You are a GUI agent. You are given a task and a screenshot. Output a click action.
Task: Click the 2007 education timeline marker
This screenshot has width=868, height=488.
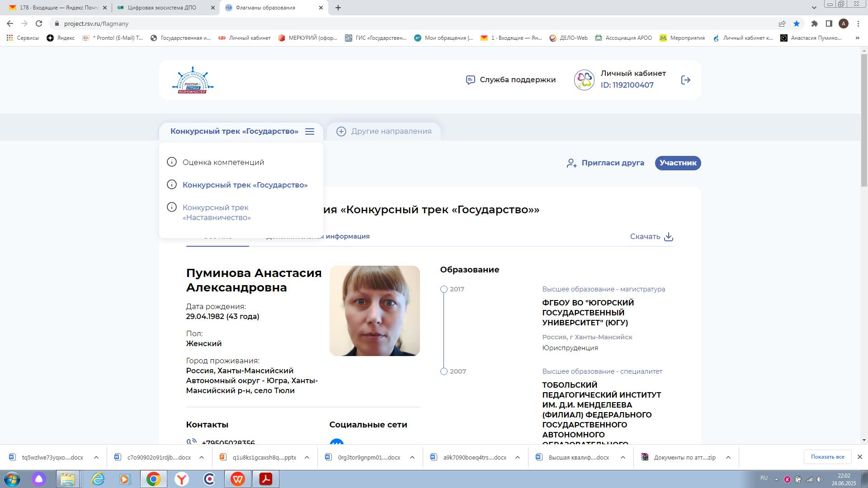click(x=444, y=371)
